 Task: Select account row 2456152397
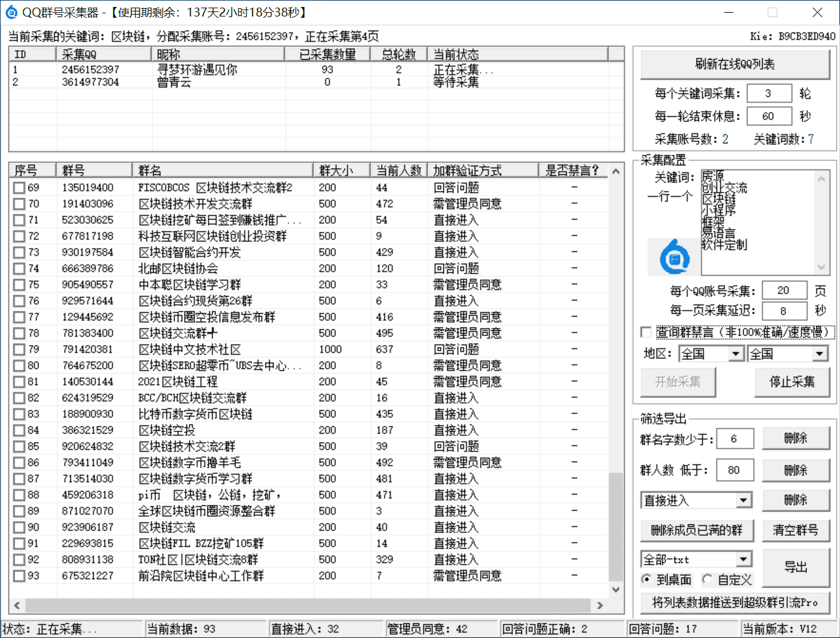[310, 70]
